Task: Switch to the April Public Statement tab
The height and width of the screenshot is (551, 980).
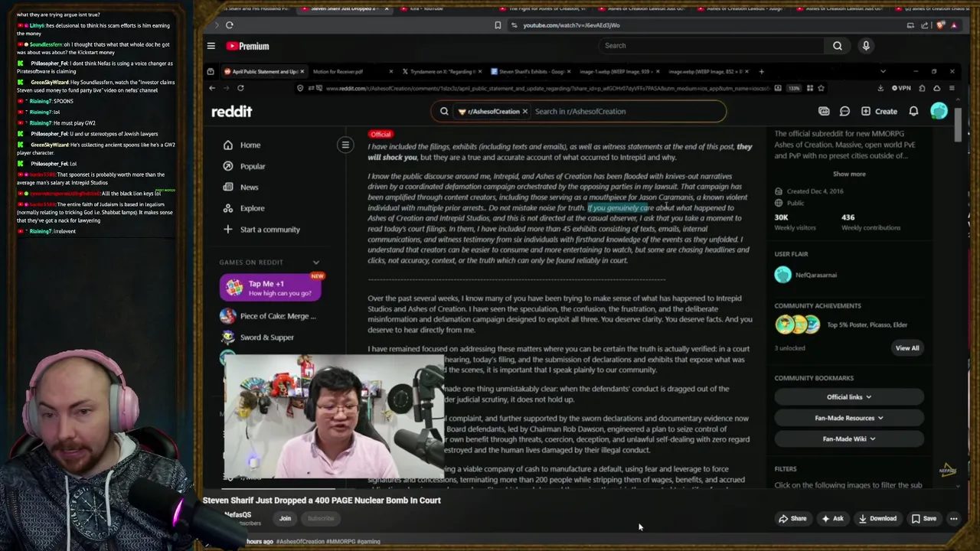Action: [265, 72]
